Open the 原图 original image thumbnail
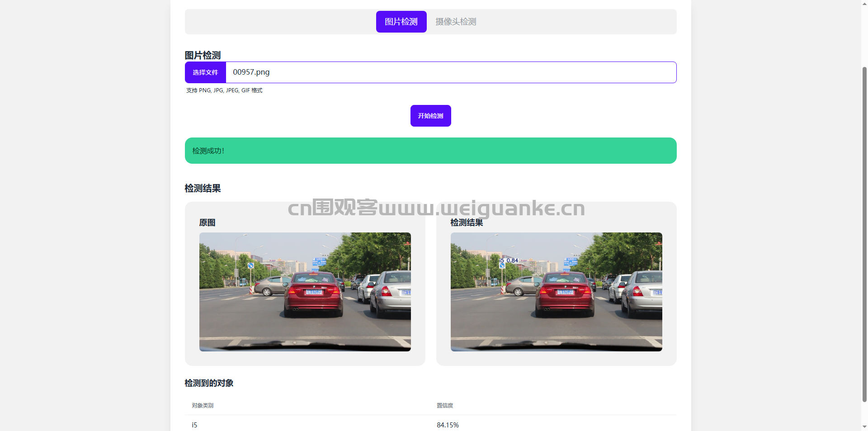Image resolution: width=868 pixels, height=431 pixels. 305,292
